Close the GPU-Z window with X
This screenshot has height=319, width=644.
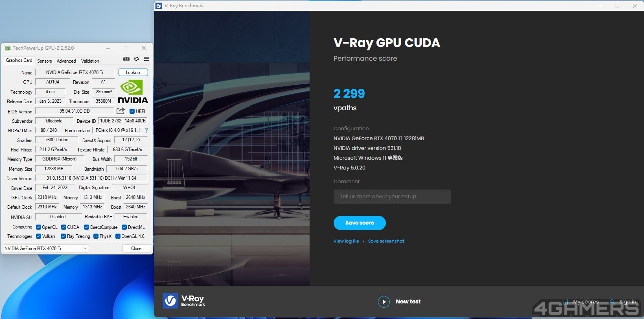coord(144,48)
